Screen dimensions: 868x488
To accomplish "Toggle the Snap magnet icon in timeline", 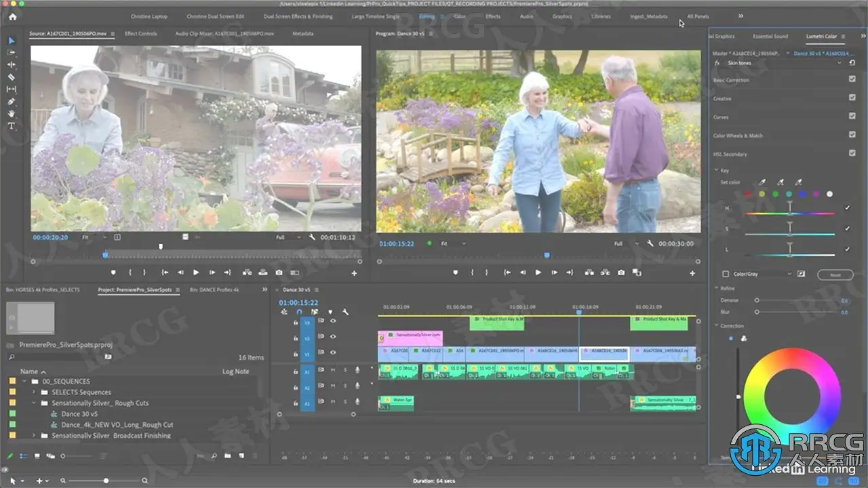I will coord(299,312).
